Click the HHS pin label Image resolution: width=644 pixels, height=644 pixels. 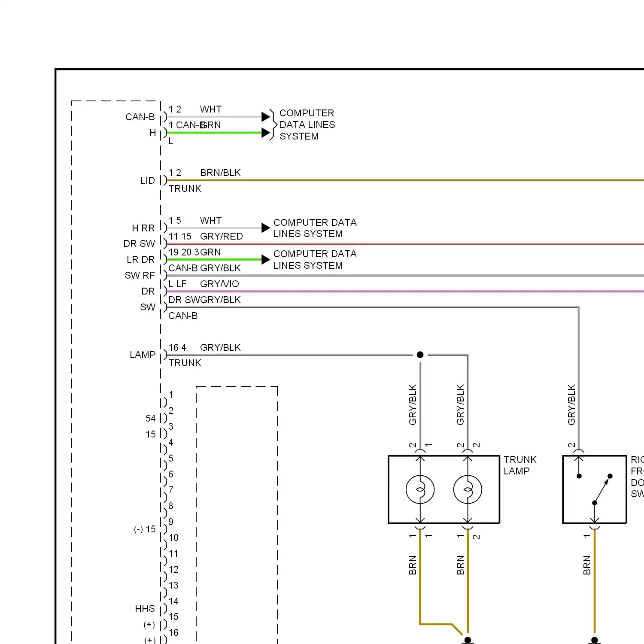145,608
